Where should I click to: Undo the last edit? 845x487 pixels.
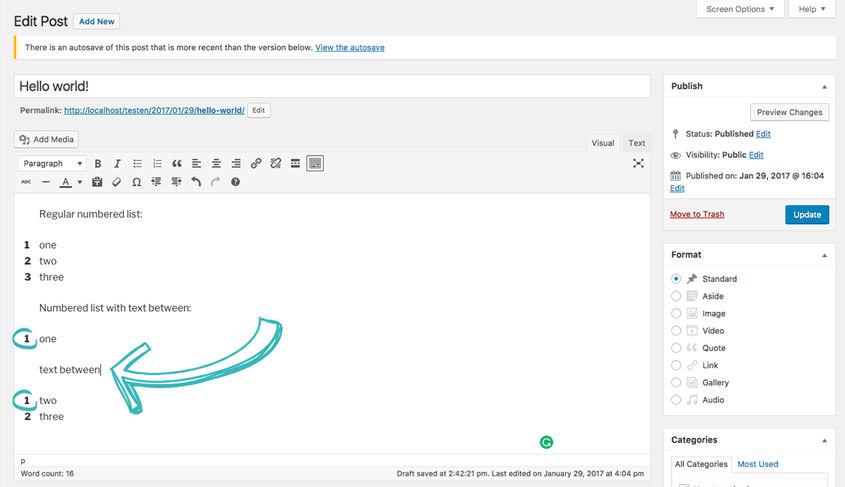pyautogui.click(x=196, y=182)
